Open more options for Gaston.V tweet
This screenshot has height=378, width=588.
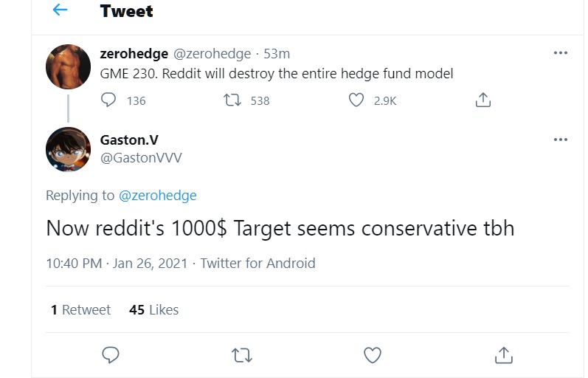click(x=560, y=140)
